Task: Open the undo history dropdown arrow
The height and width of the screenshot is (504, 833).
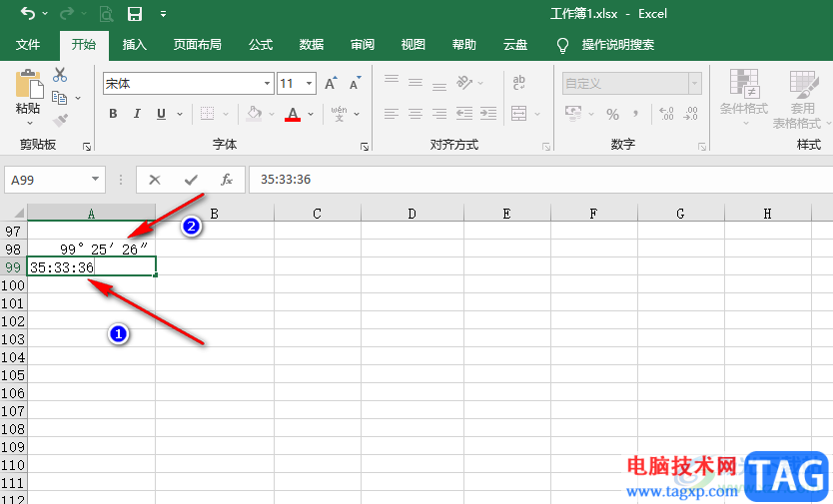Action: (45, 13)
